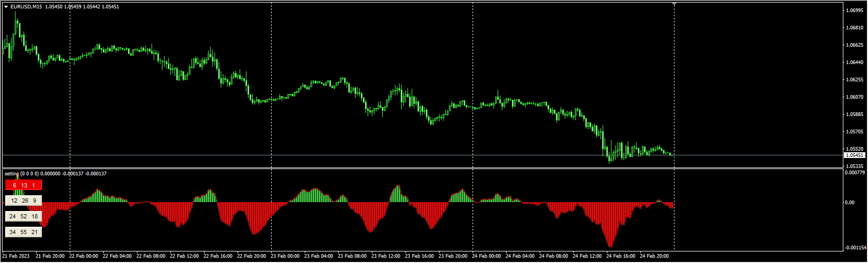Click the 1.06995 price scale value
868x263 pixels.
click(x=855, y=10)
